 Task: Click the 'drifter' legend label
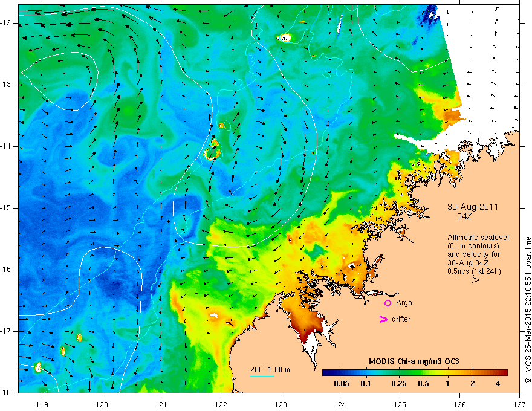401,319
